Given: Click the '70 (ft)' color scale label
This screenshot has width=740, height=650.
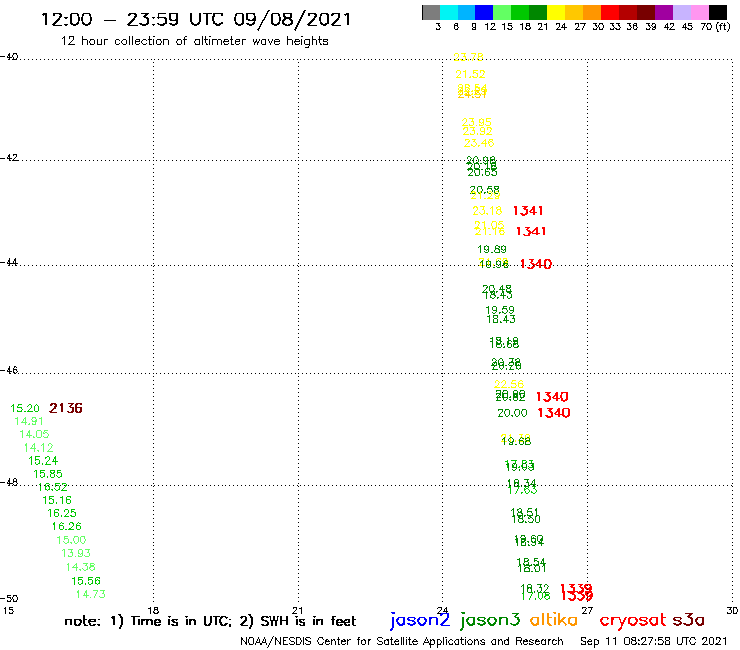Looking at the screenshot, I should tap(715, 27).
